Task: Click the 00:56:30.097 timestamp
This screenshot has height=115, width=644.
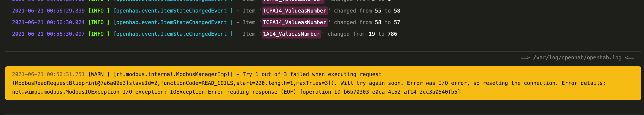Action: (x=66, y=34)
